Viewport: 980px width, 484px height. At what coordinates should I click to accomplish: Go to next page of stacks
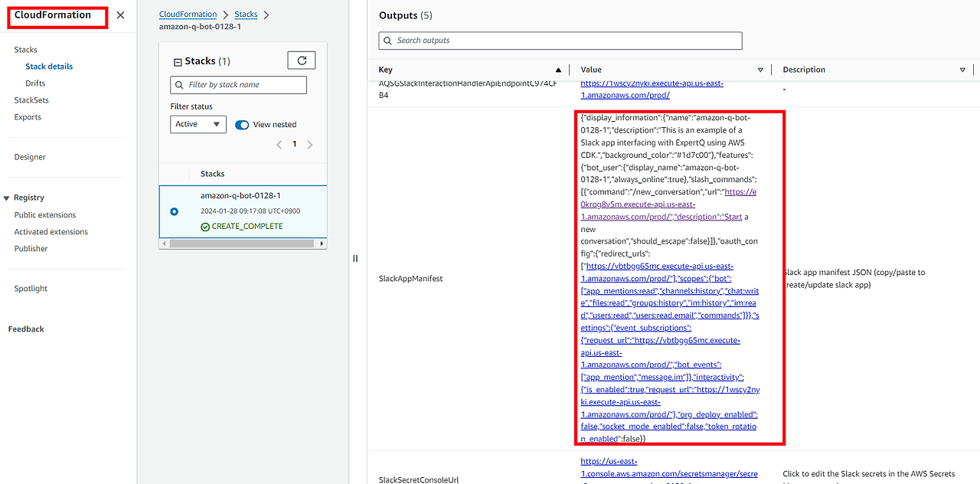click(x=309, y=145)
